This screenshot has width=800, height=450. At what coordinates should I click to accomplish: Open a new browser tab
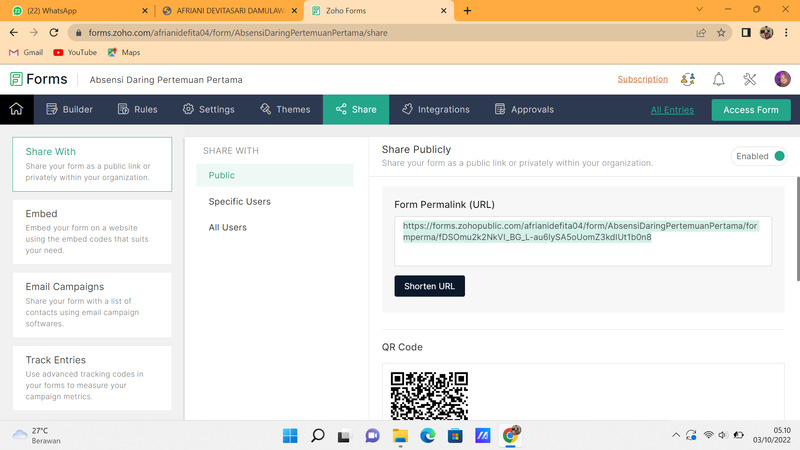(467, 10)
